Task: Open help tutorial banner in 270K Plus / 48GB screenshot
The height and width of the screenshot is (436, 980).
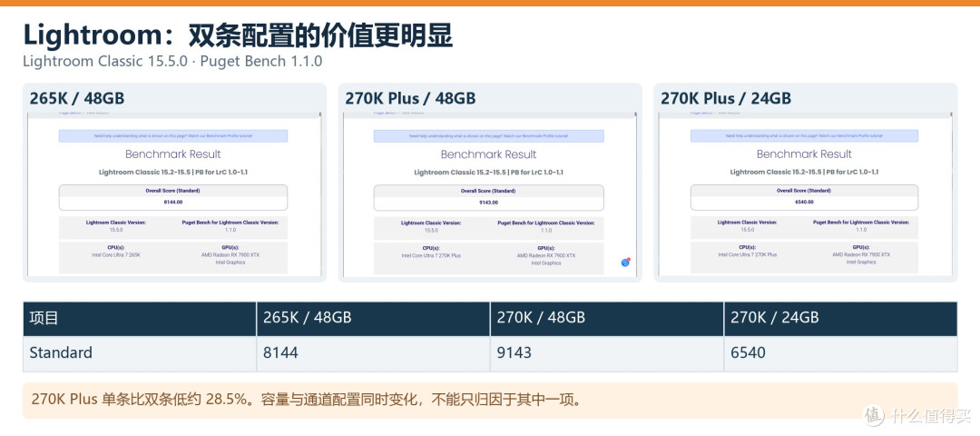Action: click(489, 135)
